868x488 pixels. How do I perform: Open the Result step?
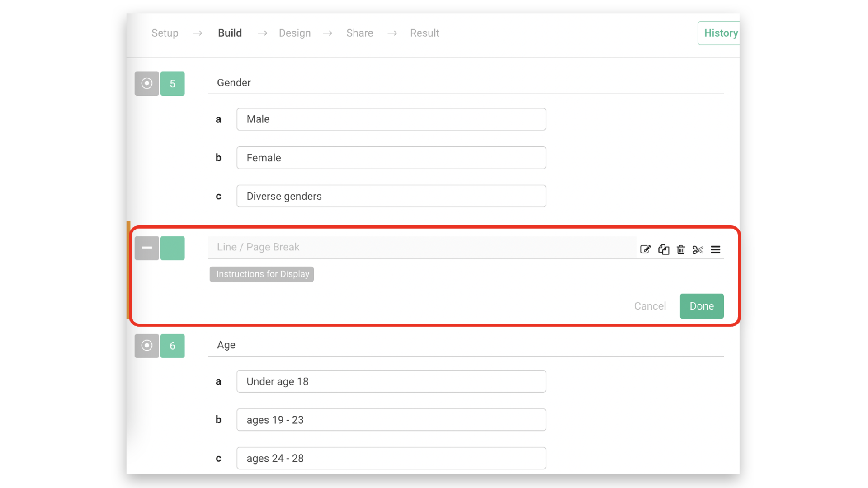[425, 33]
